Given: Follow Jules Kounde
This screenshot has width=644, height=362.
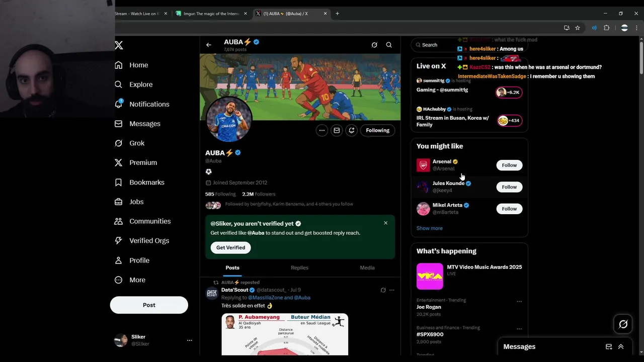Looking at the screenshot, I should coord(509,187).
